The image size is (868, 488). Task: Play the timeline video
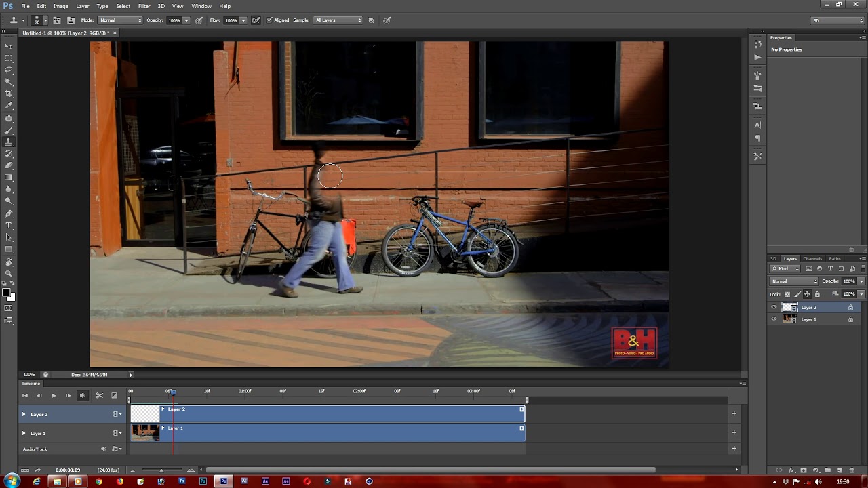point(54,395)
